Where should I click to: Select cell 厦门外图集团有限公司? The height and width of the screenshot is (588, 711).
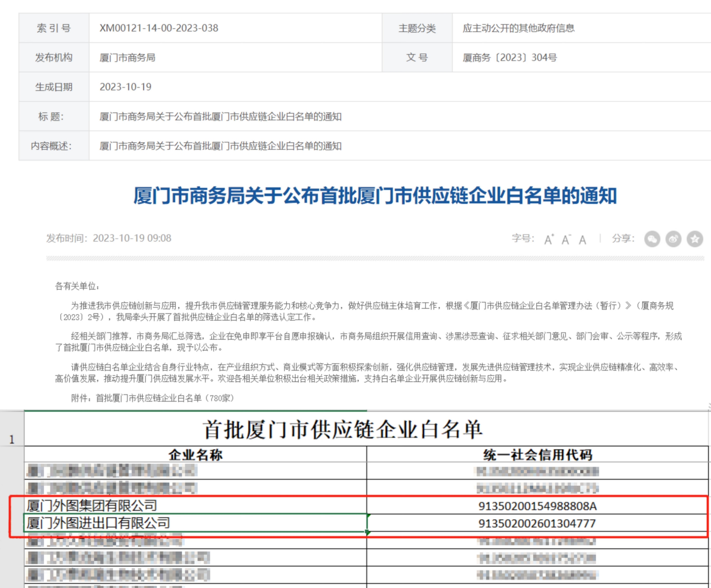[92, 505]
